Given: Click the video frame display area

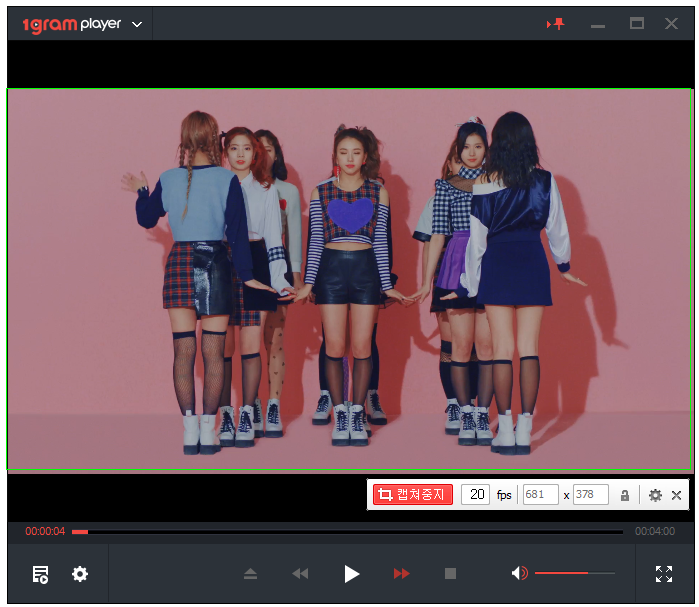Looking at the screenshot, I should (x=349, y=279).
